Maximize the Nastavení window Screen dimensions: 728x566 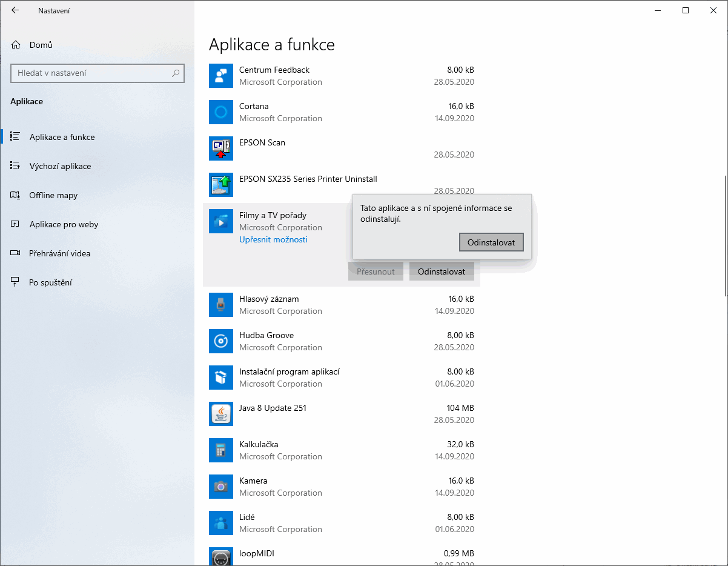click(x=686, y=10)
